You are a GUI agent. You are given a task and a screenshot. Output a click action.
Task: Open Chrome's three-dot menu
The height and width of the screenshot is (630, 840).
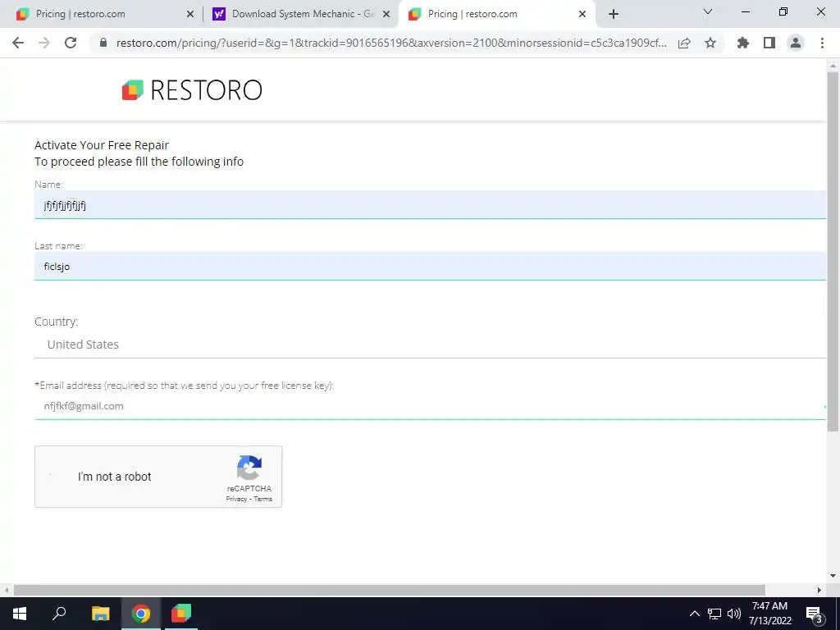(x=822, y=43)
